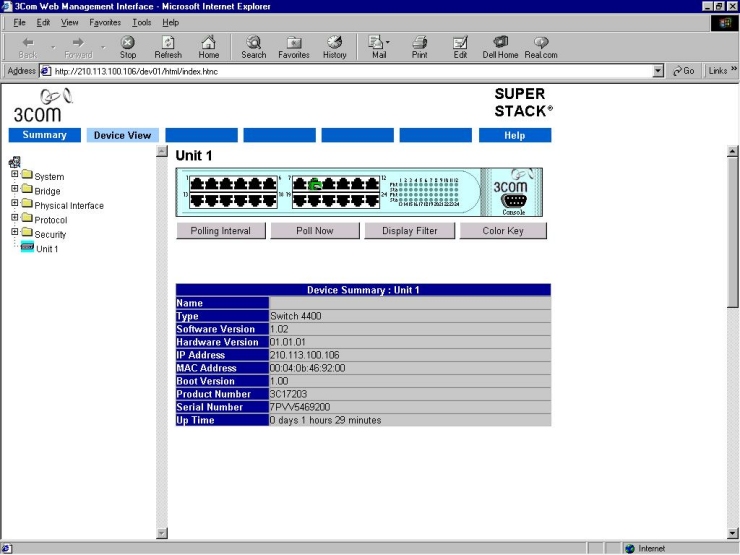Screen dimensions: 740x555
Task: Open the History toolbar icon
Action: coord(335,43)
